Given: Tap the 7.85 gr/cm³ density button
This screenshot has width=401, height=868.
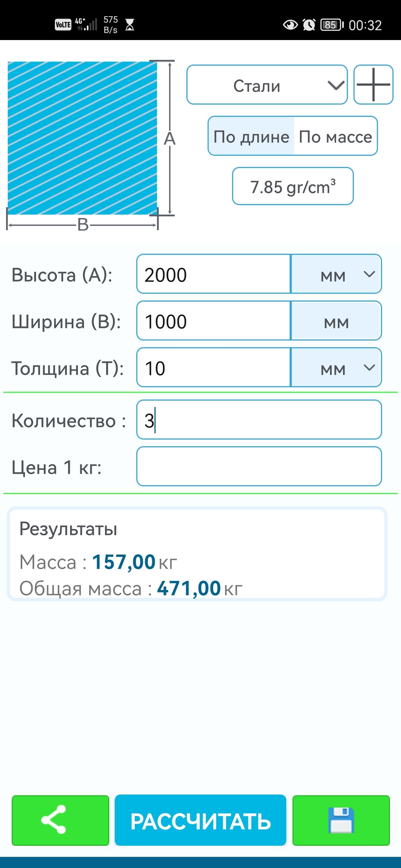Looking at the screenshot, I should click(293, 186).
